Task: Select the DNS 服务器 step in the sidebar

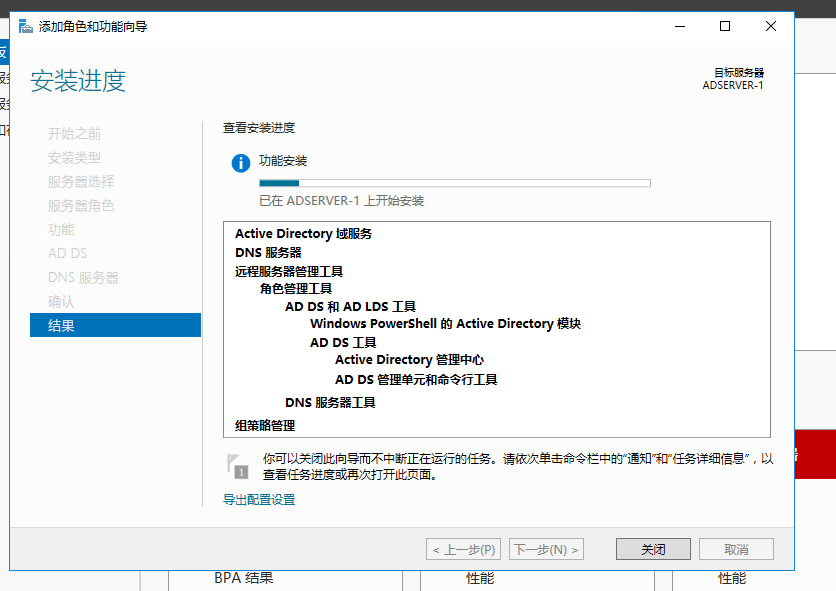Action: 83,277
